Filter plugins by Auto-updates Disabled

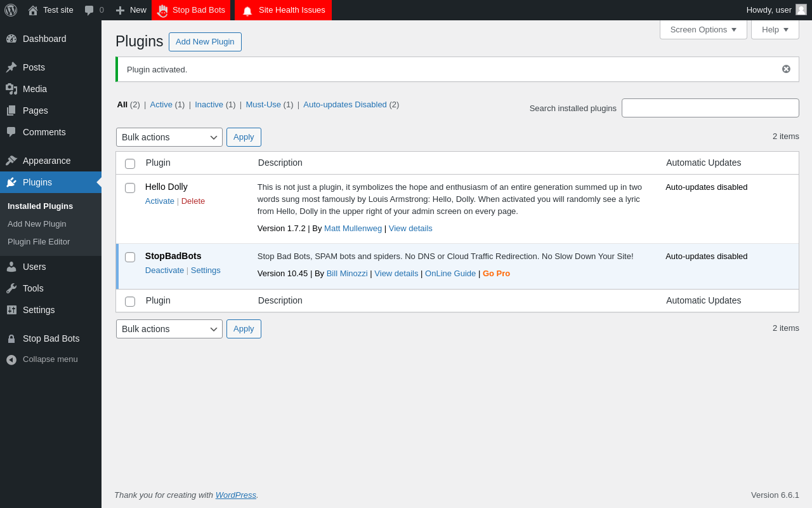tap(345, 105)
